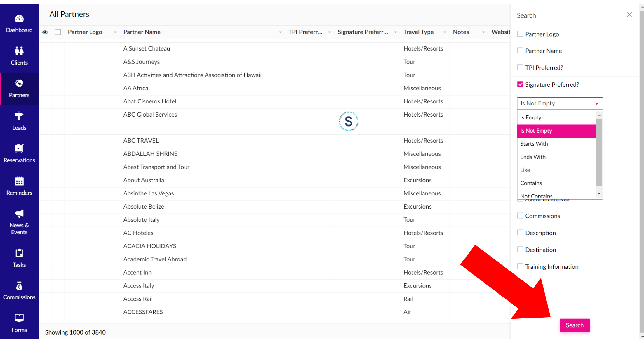The image size is (644, 343).
Task: Open Commissions money bag icon
Action: pos(19,286)
